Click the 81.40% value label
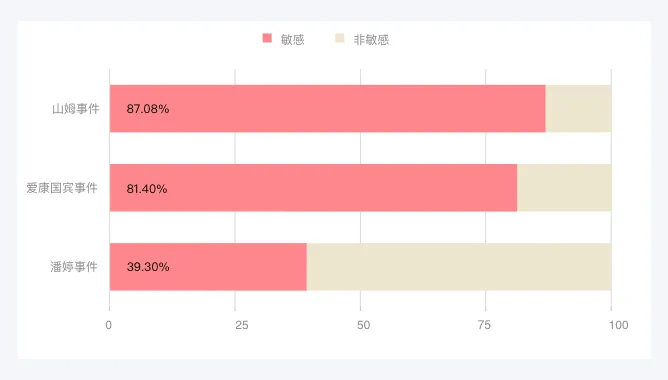Screen dimensions: 668x380 pos(147,189)
